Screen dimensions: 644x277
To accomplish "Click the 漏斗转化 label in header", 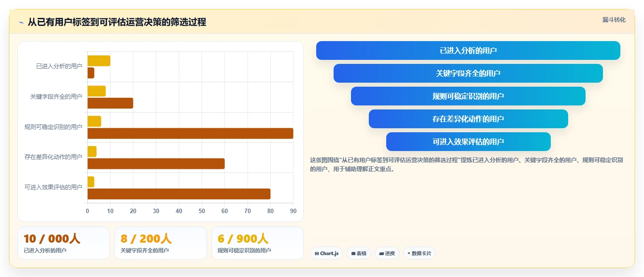I will point(614,20).
